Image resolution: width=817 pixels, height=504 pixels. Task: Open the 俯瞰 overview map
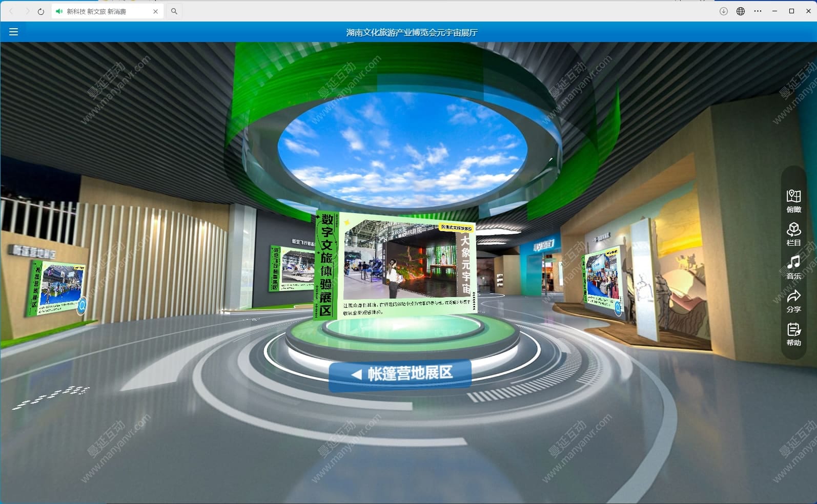pyautogui.click(x=793, y=201)
